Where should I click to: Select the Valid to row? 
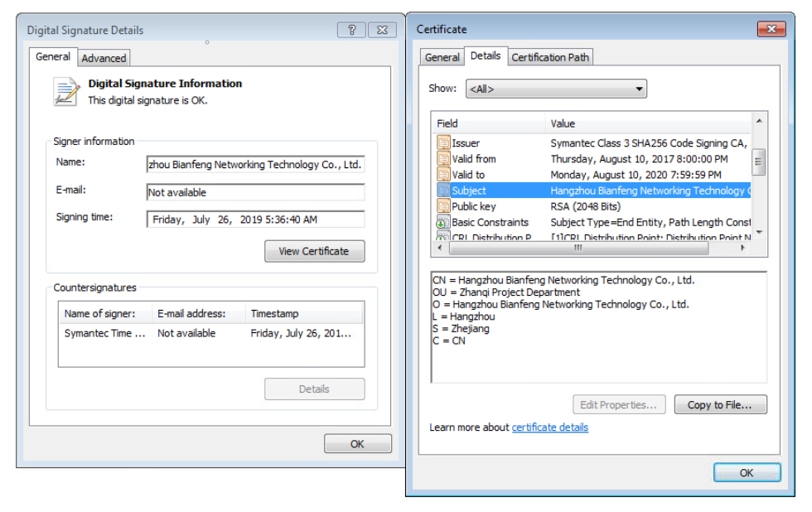point(592,175)
